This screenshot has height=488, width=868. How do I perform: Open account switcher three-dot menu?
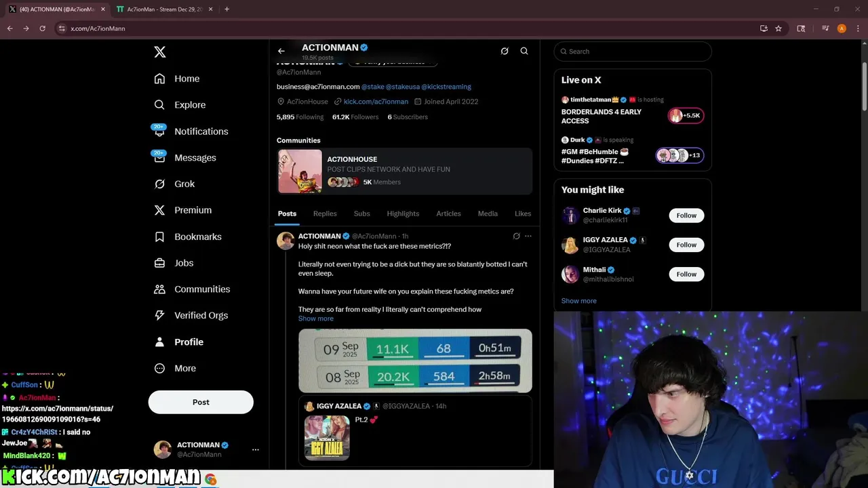coord(256,449)
